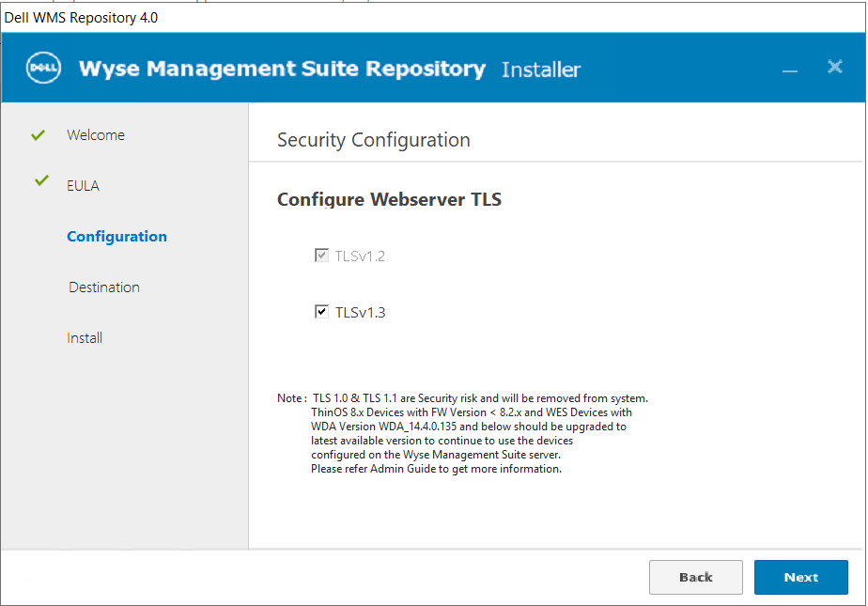Select the Welcome step in the sidebar
This screenshot has height=606, width=868.
(96, 135)
